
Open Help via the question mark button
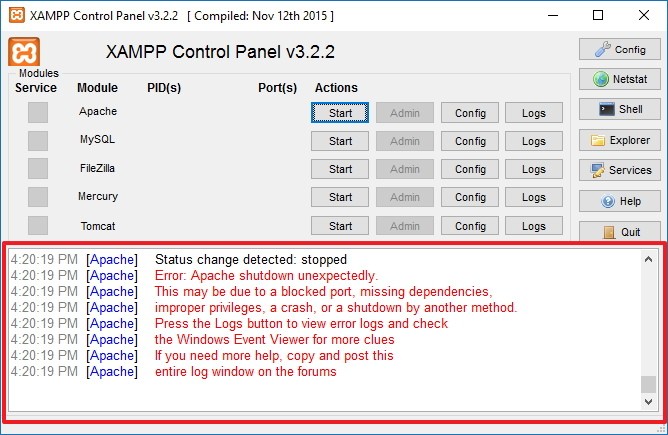(x=620, y=201)
